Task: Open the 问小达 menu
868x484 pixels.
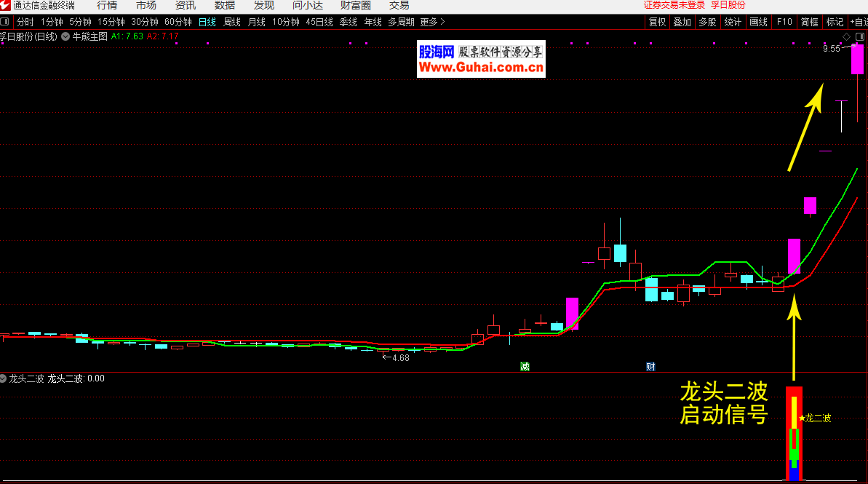Action: click(x=307, y=5)
